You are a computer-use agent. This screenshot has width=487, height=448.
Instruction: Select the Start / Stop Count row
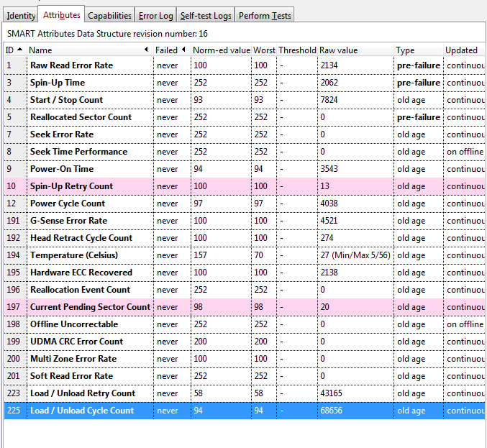point(244,100)
